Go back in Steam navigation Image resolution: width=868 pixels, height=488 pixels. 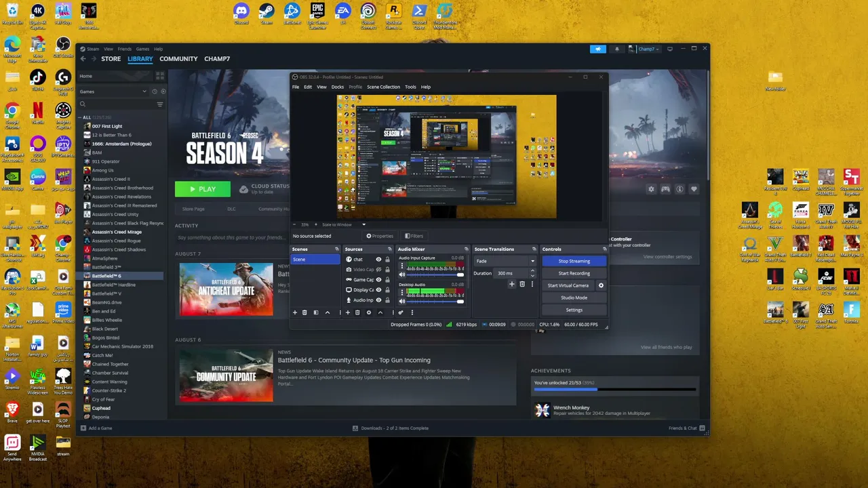tap(83, 59)
